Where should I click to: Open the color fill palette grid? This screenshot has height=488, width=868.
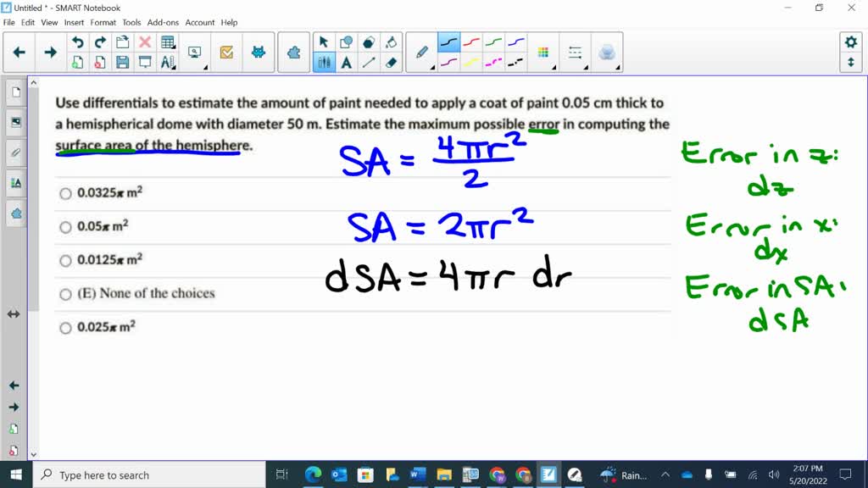pos(542,51)
